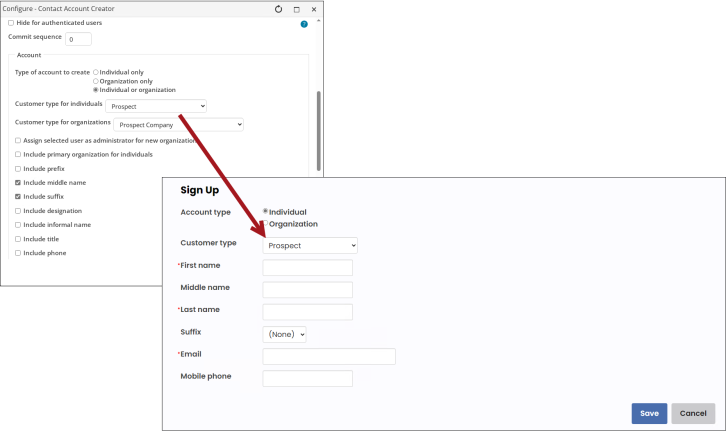Select Organization only radio button
Screen dimensions: 726x431
96,81
